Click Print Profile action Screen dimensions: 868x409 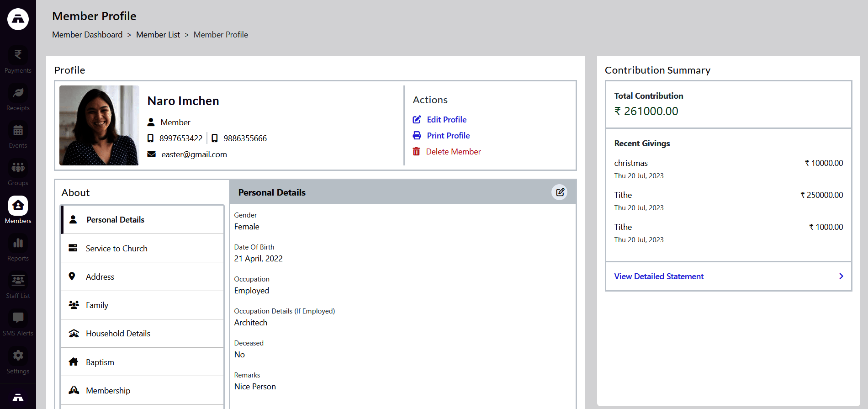pyautogui.click(x=448, y=136)
